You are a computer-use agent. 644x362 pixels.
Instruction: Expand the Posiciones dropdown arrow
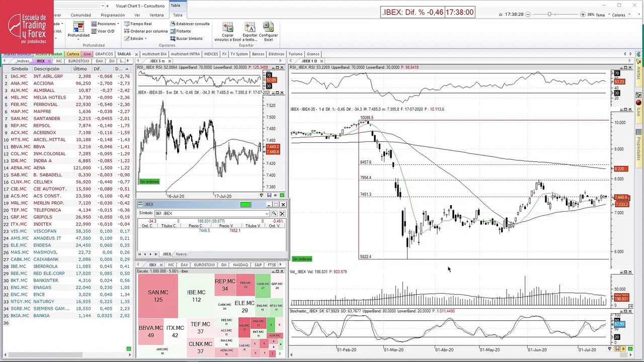pos(118,24)
